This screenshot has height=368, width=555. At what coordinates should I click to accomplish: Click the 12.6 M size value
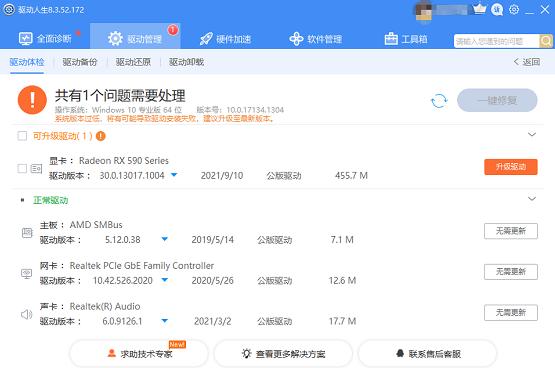(x=342, y=281)
